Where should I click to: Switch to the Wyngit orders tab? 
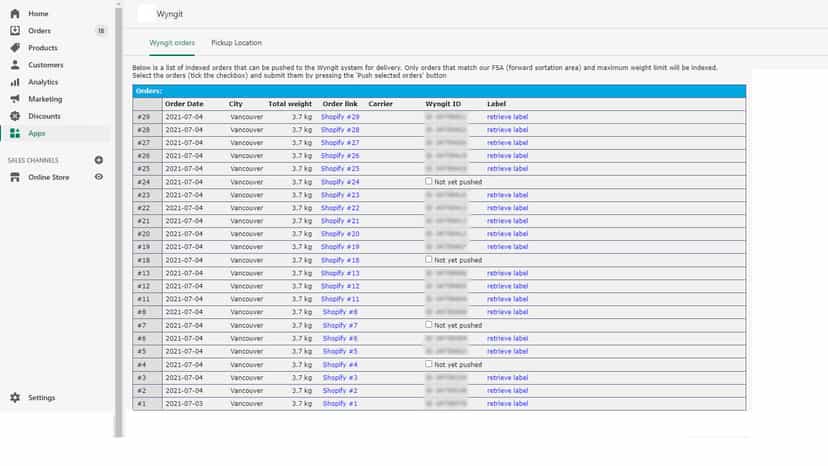point(172,43)
